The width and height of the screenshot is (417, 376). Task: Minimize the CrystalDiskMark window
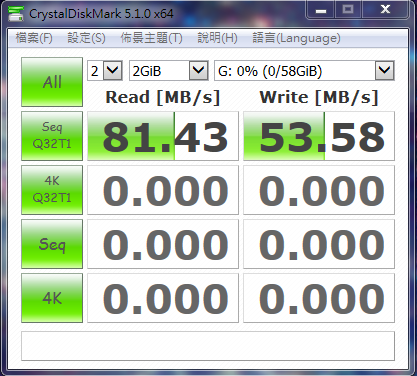(321, 10)
